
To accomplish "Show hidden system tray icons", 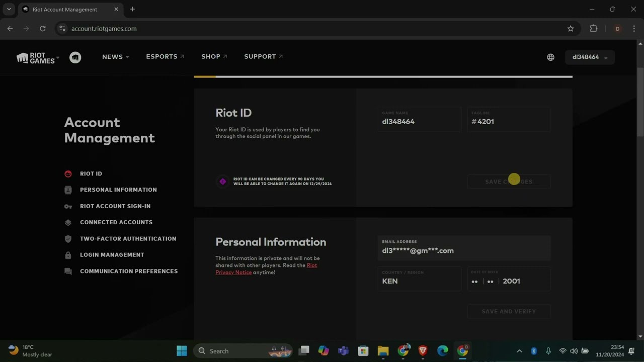I will (519, 351).
